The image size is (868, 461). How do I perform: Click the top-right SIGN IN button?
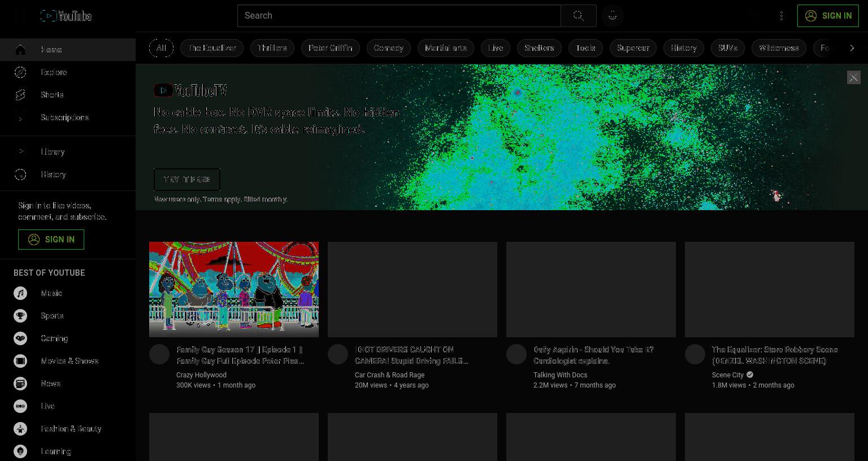click(x=828, y=16)
